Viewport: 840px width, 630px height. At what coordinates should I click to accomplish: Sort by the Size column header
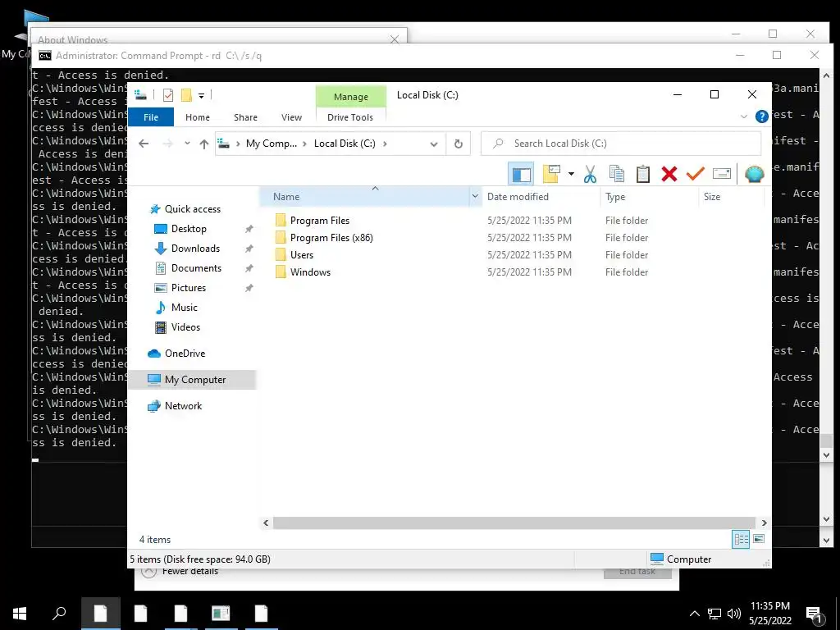point(732,197)
